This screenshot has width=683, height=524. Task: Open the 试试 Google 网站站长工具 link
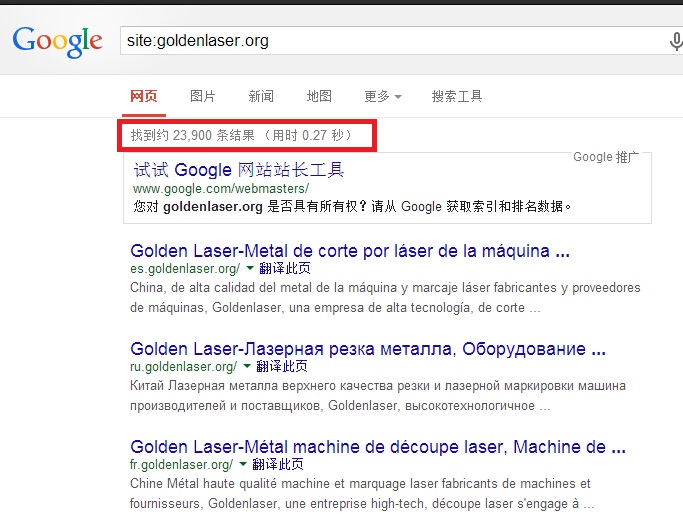238,170
